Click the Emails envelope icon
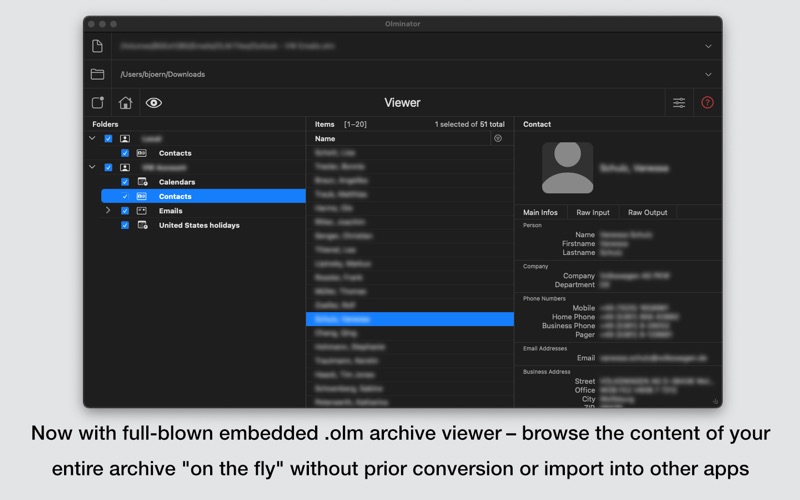Image resolution: width=800 pixels, height=500 pixels. [x=142, y=211]
